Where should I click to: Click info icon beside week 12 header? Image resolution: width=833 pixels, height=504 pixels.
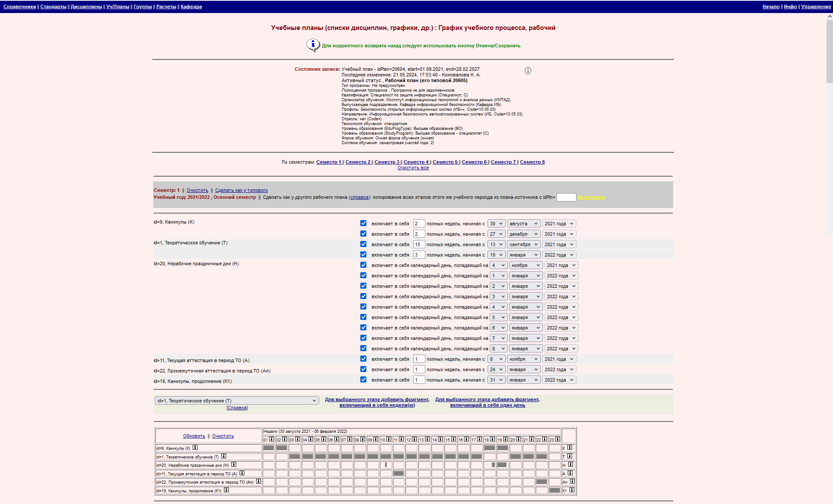(x=415, y=439)
